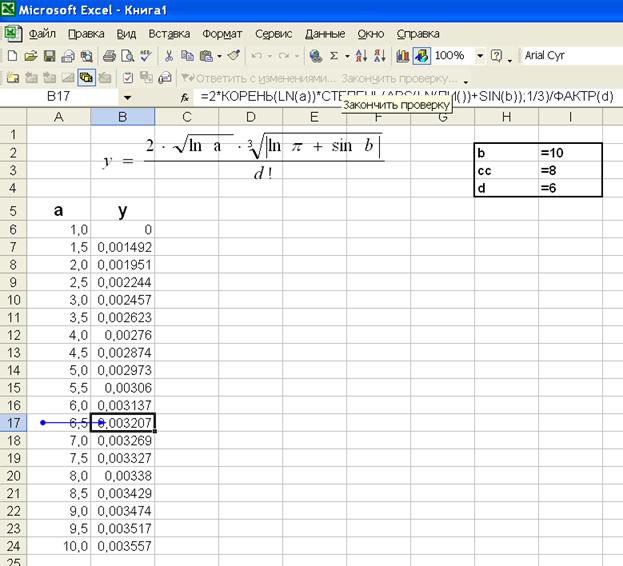Expand the Name Box dropdown arrow
Viewport: 623px width, 566px height.
pos(128,97)
